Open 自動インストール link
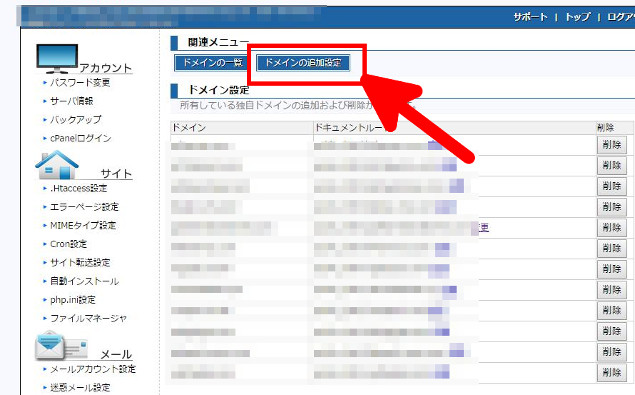The height and width of the screenshot is (395, 635). (84, 281)
